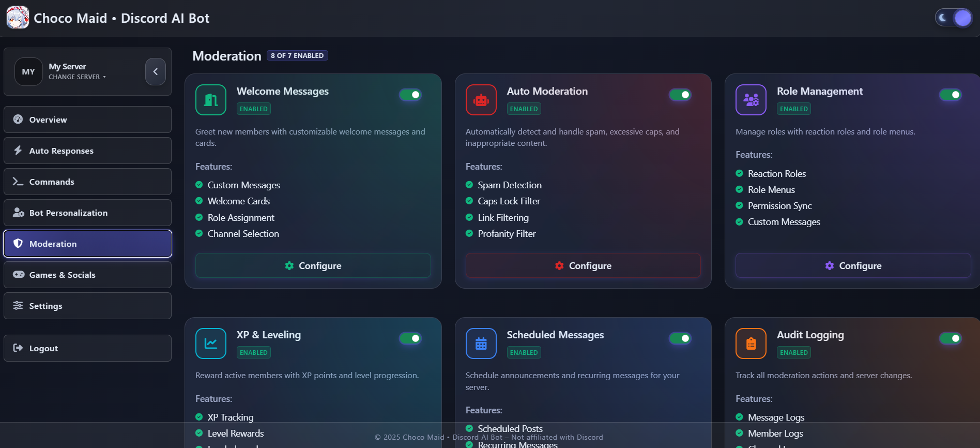Click the My Server name text
Screen dimensions: 980x448
point(67,67)
